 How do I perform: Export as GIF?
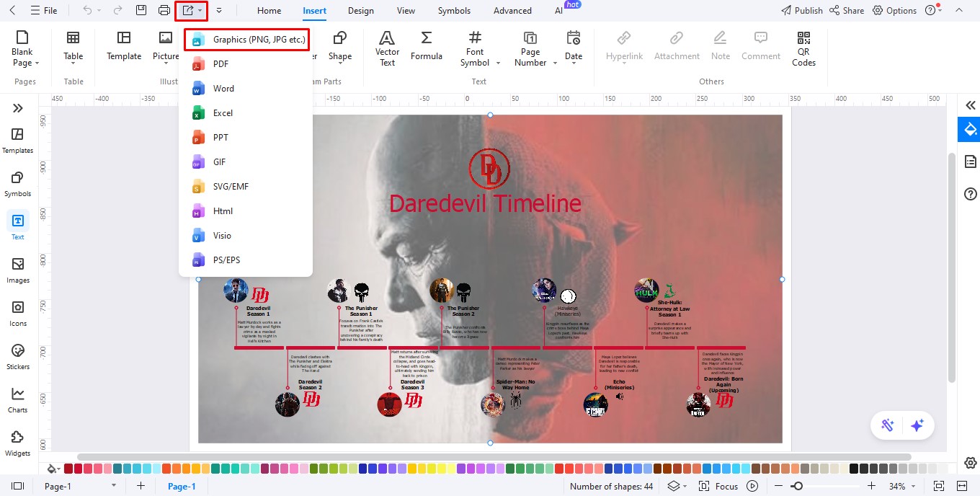245,162
